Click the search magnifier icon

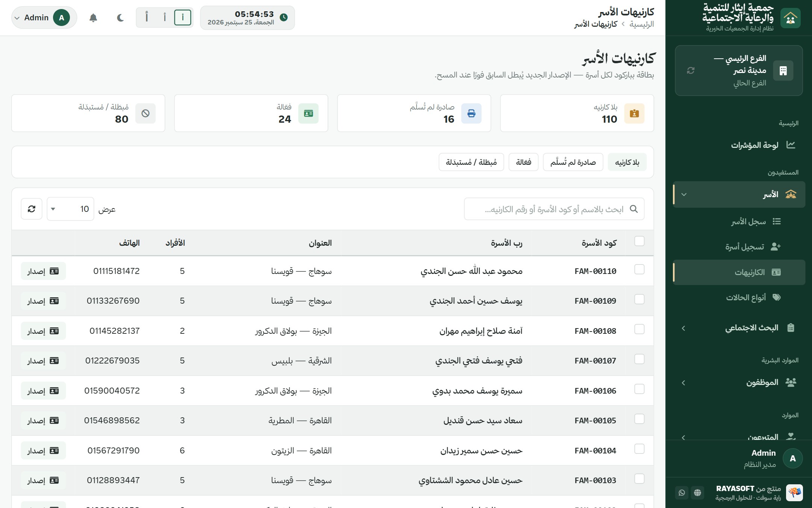[634, 209]
